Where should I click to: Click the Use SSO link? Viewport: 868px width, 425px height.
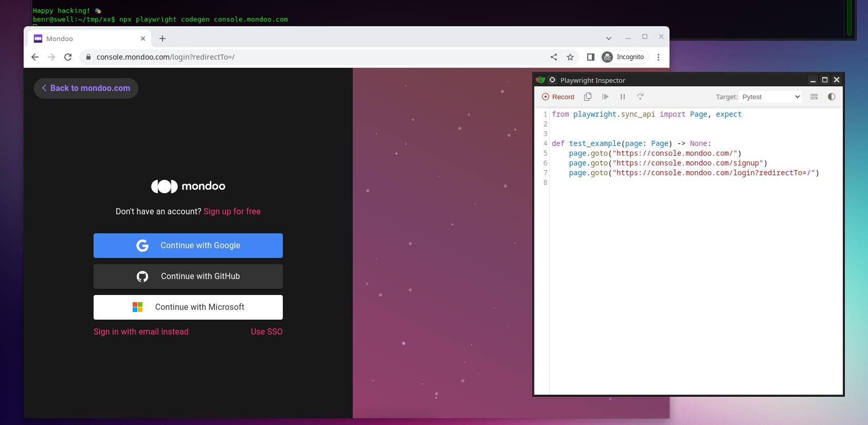click(x=266, y=332)
